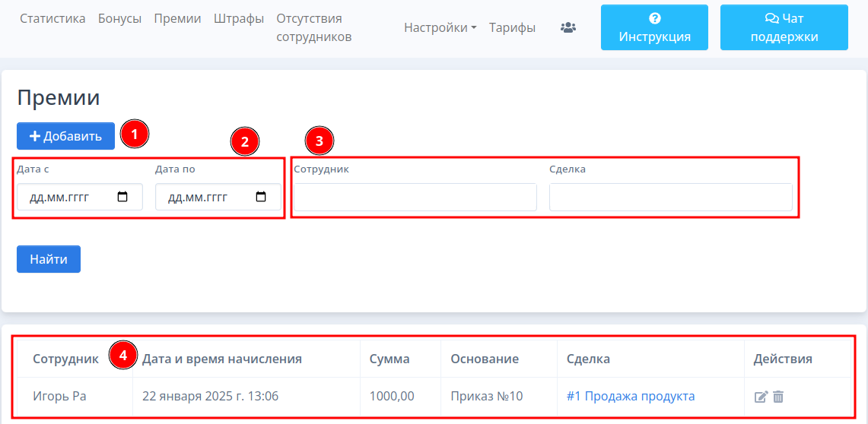Open calendar picker in Дата по field
This screenshot has height=424, width=868.
(261, 197)
